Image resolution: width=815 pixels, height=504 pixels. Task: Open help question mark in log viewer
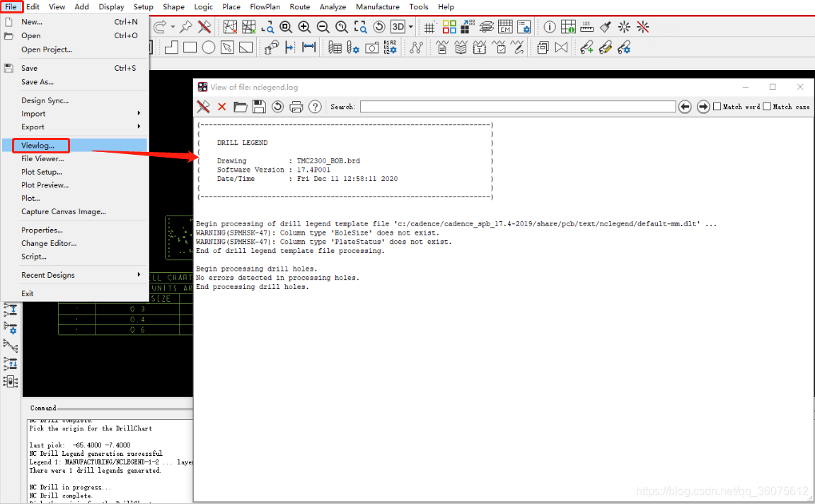click(315, 107)
